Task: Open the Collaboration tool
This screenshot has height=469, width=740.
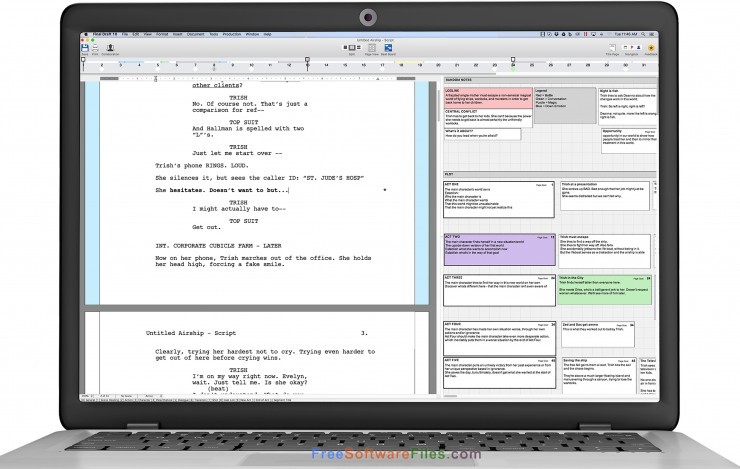Action: point(110,48)
